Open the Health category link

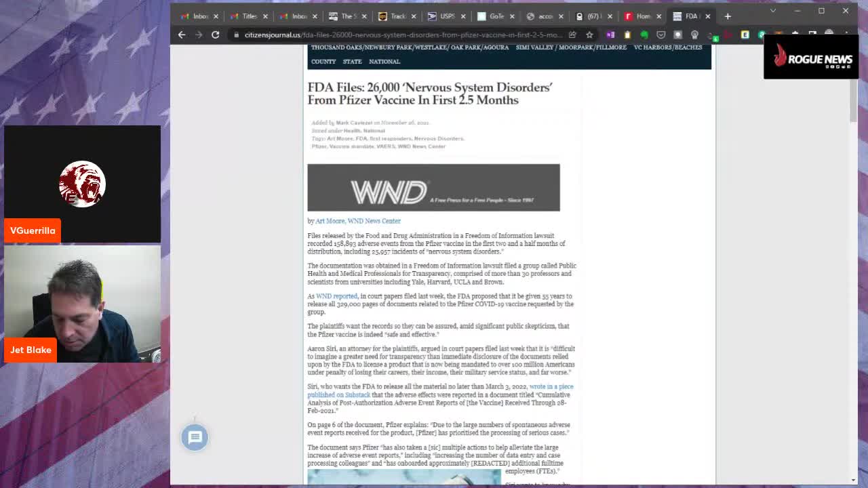point(352,131)
